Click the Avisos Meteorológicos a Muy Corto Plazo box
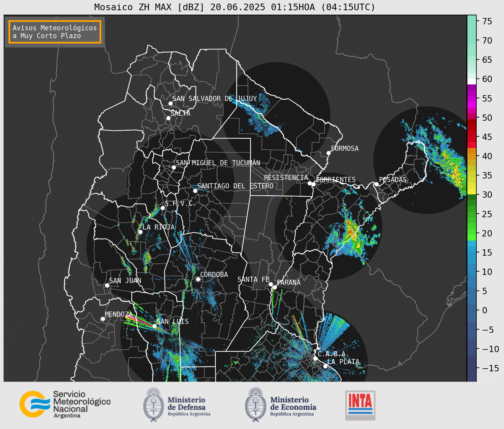The image size is (504, 429). coord(55,32)
